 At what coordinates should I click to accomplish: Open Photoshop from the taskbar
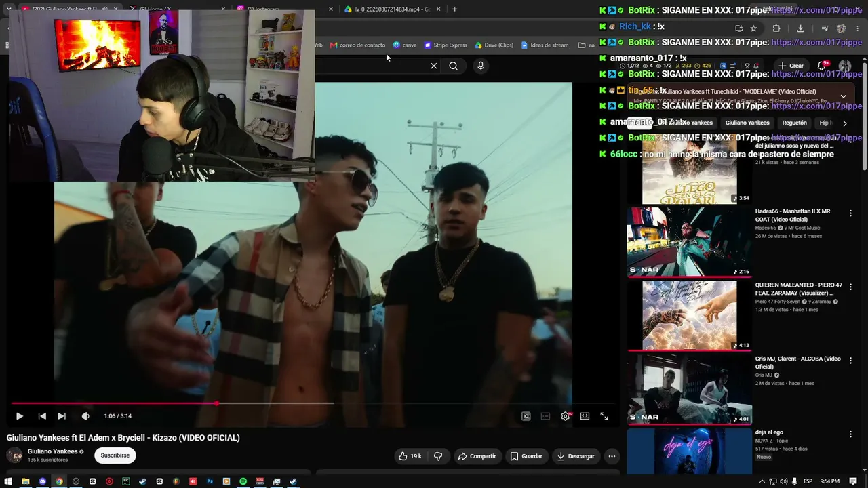210,481
